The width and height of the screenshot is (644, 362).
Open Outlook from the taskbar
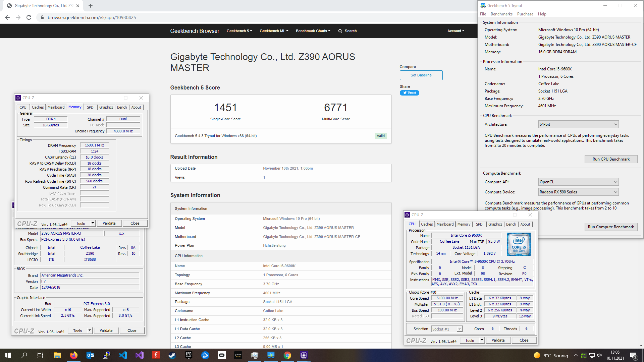pyautogui.click(x=90, y=355)
